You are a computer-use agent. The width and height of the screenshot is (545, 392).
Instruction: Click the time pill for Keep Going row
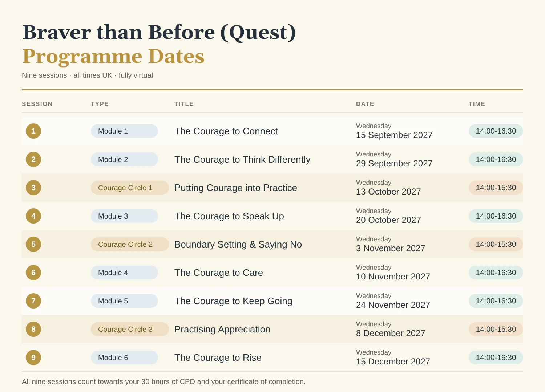(x=496, y=301)
